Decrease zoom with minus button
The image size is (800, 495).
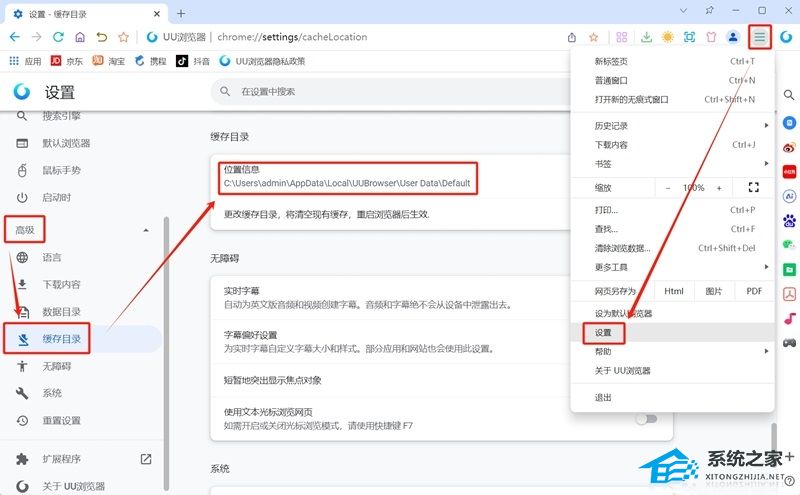(668, 188)
